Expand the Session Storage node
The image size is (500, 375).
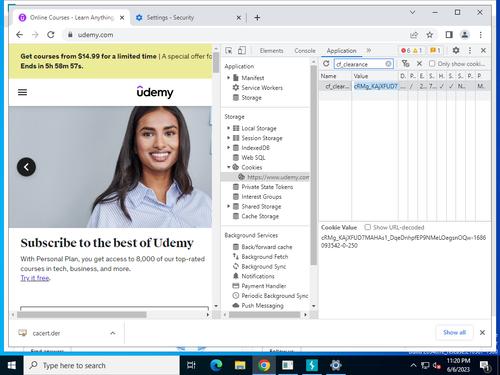click(x=228, y=138)
